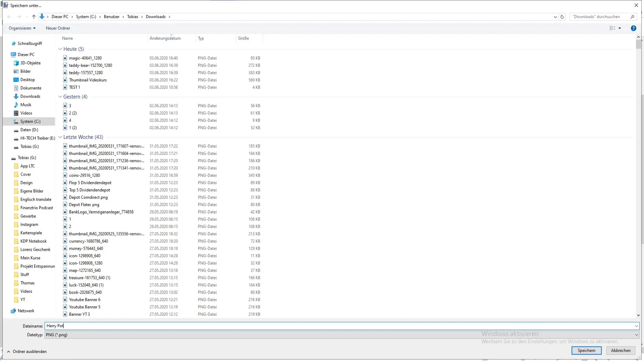The width and height of the screenshot is (644, 362).
Task: Navigate to 'Schnellzugriff' in sidebar
Action: (x=29, y=43)
